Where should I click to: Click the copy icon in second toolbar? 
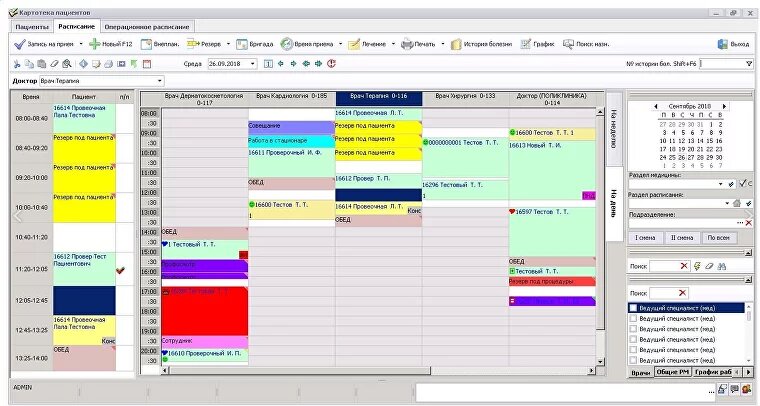pyautogui.click(x=29, y=63)
